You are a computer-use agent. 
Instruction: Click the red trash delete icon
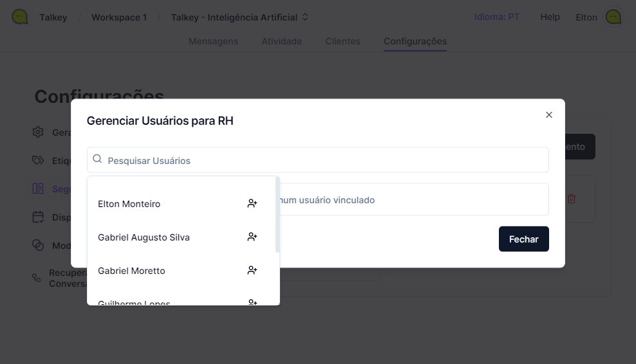(x=571, y=199)
